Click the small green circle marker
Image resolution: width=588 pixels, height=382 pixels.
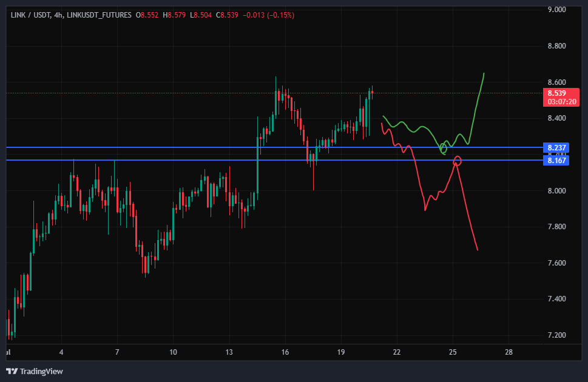pyautogui.click(x=444, y=149)
